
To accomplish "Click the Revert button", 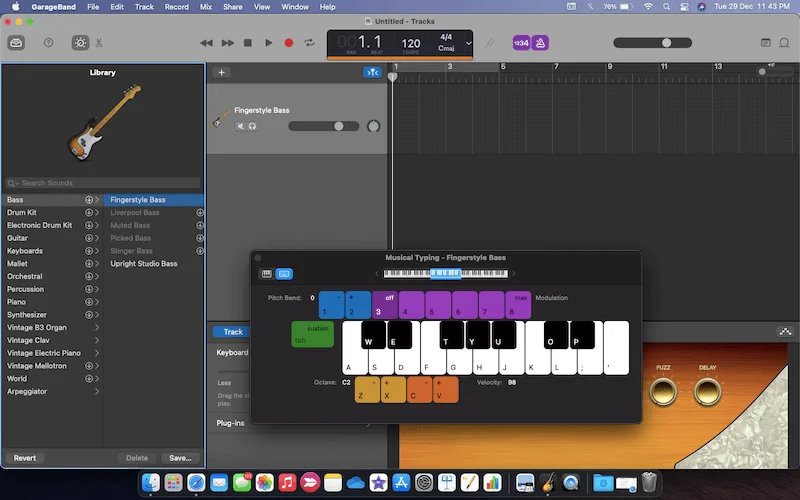I will [x=24, y=458].
